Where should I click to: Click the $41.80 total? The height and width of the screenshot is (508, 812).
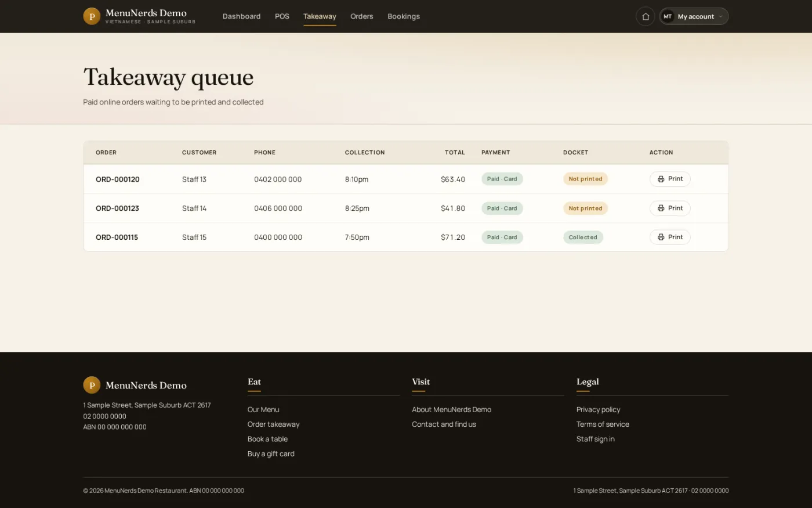click(453, 208)
